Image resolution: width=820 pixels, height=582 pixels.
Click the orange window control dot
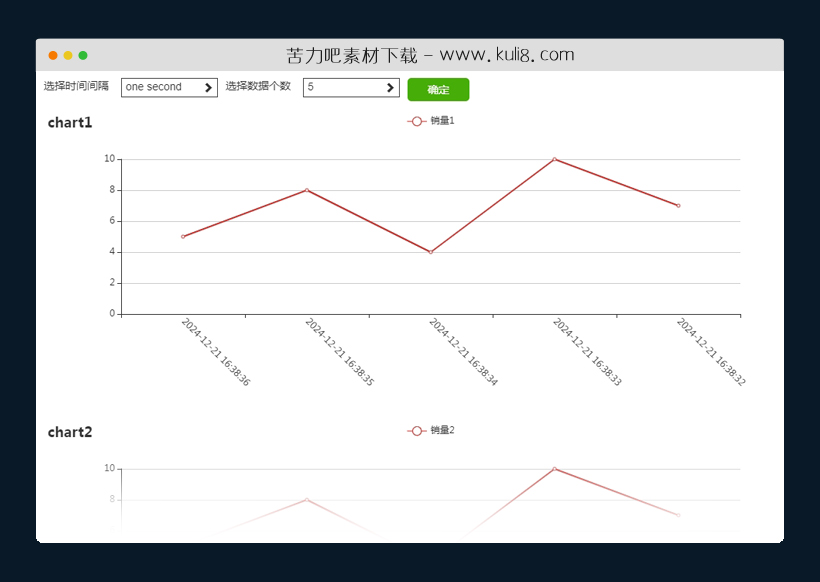coord(53,56)
